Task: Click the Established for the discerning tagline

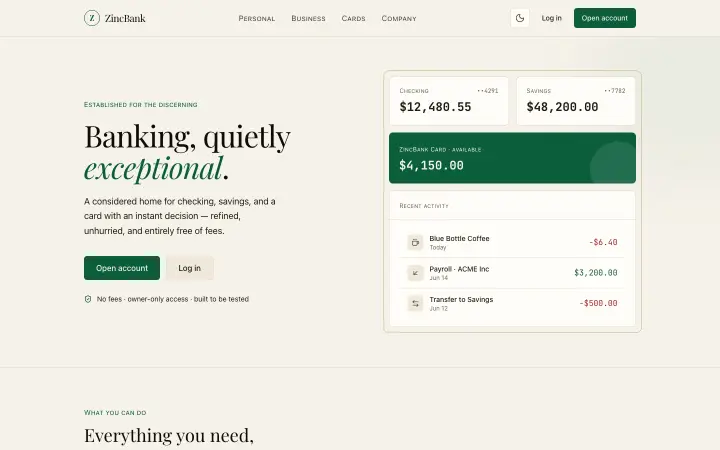Action: point(141,105)
